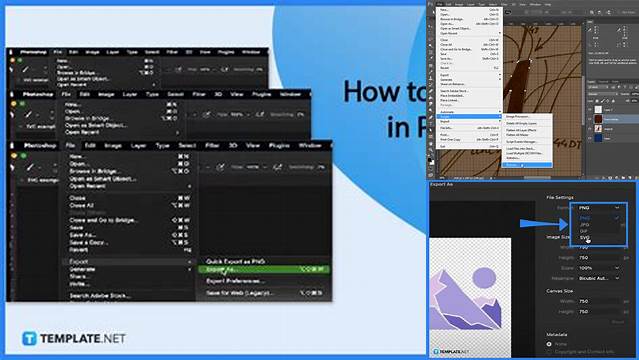Open the Format dropdown showing PNG

[599, 208]
